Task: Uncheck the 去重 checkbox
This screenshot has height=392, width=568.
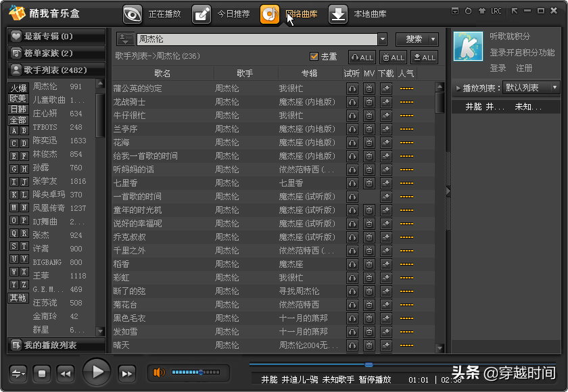Action: pyautogui.click(x=314, y=57)
